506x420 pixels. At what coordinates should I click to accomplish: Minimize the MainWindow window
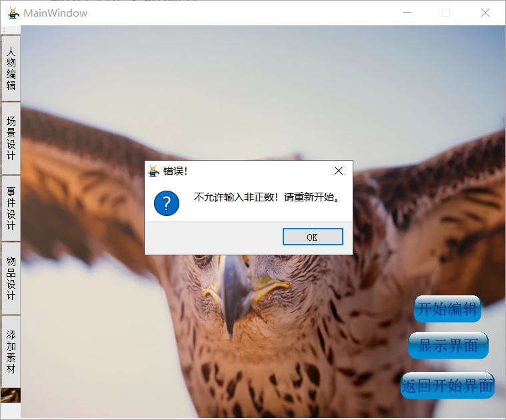(407, 13)
